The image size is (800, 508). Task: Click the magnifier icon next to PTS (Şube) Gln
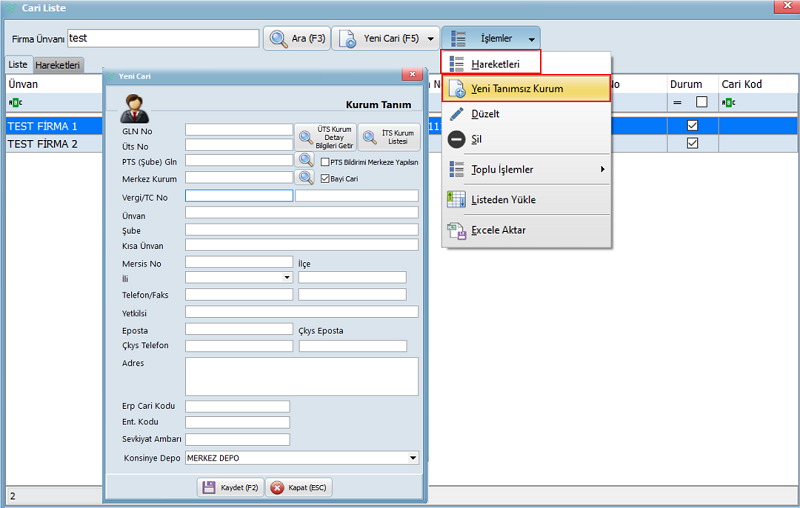coord(305,160)
